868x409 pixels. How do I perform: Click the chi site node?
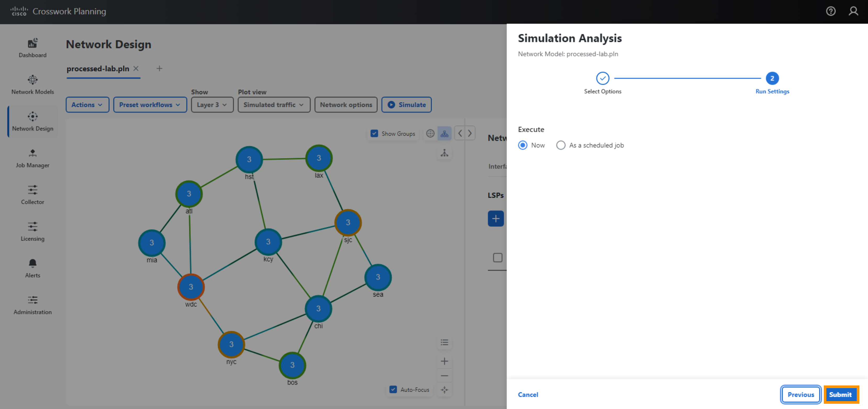point(318,309)
